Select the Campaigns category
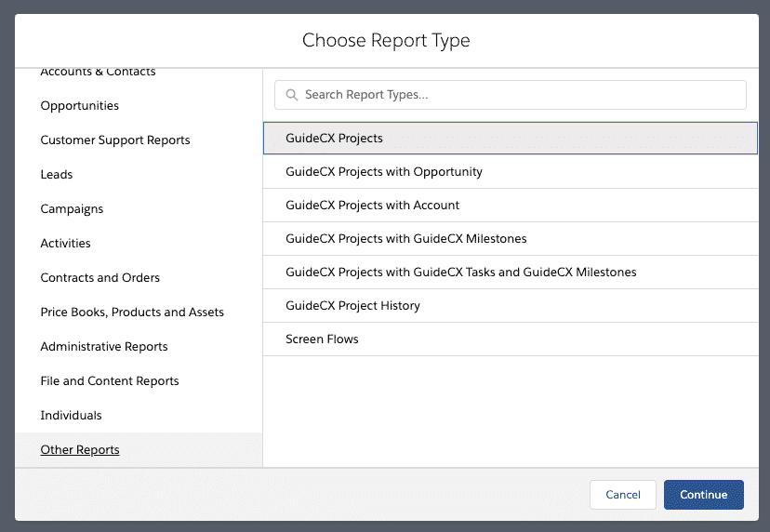 click(72, 208)
